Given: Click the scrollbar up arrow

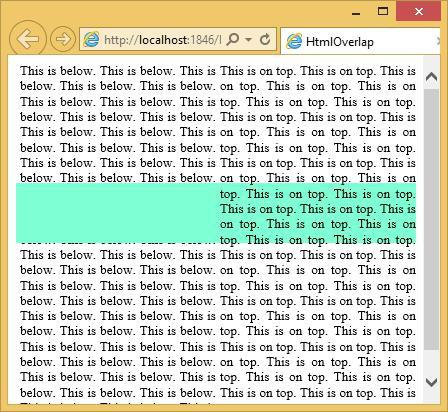Looking at the screenshot, I should [431, 77].
